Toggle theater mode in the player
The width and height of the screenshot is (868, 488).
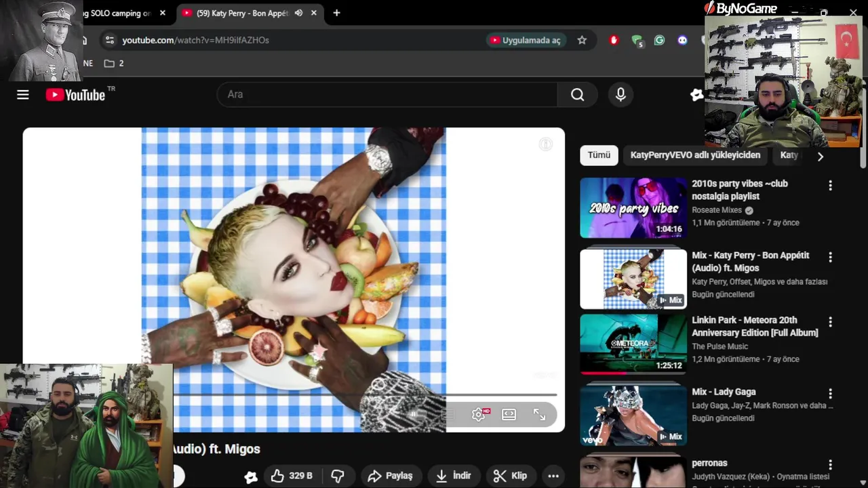pyautogui.click(x=509, y=414)
